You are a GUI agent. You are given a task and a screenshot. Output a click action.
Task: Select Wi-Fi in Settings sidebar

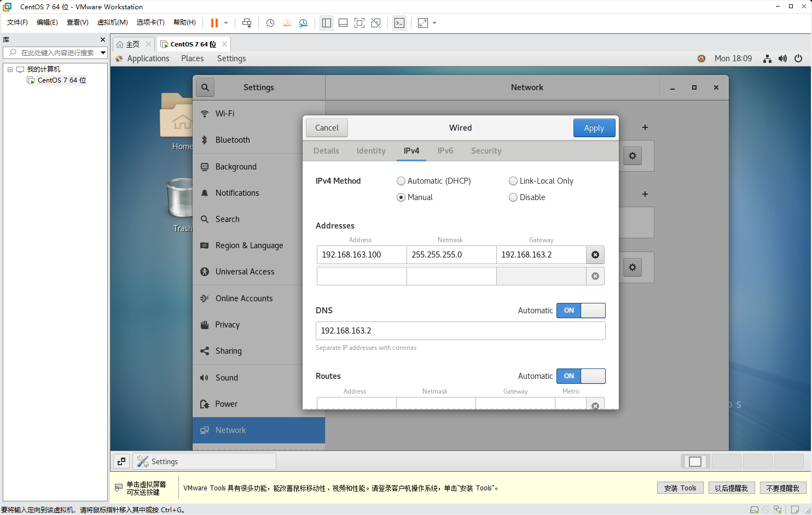pos(259,114)
